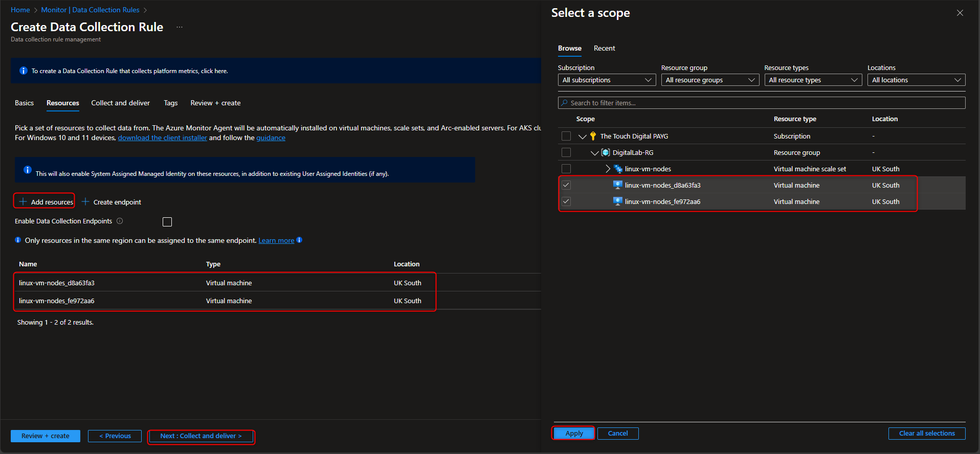Open the Tags tab
Screen dimensions: 980x454
click(x=171, y=103)
